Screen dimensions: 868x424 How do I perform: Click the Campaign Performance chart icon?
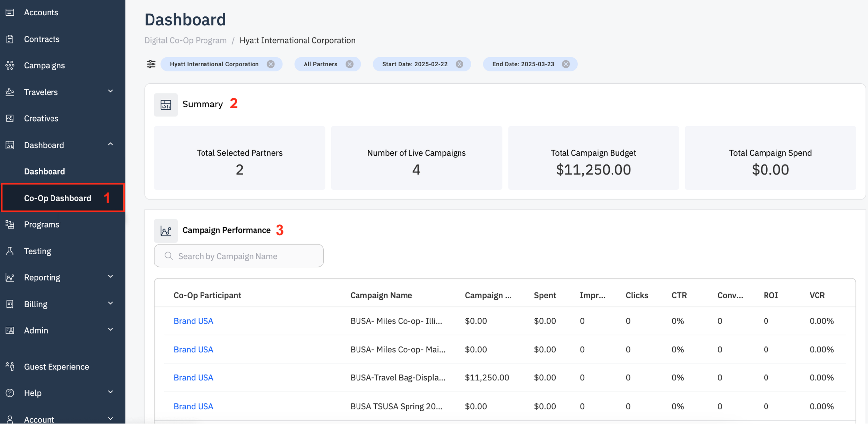[166, 231]
